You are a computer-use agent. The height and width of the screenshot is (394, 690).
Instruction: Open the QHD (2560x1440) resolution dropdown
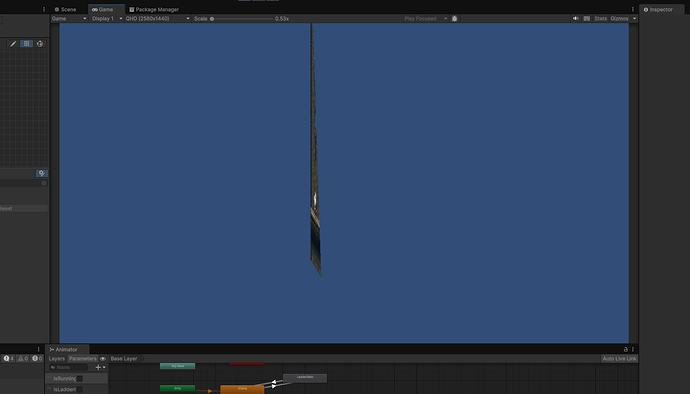158,18
